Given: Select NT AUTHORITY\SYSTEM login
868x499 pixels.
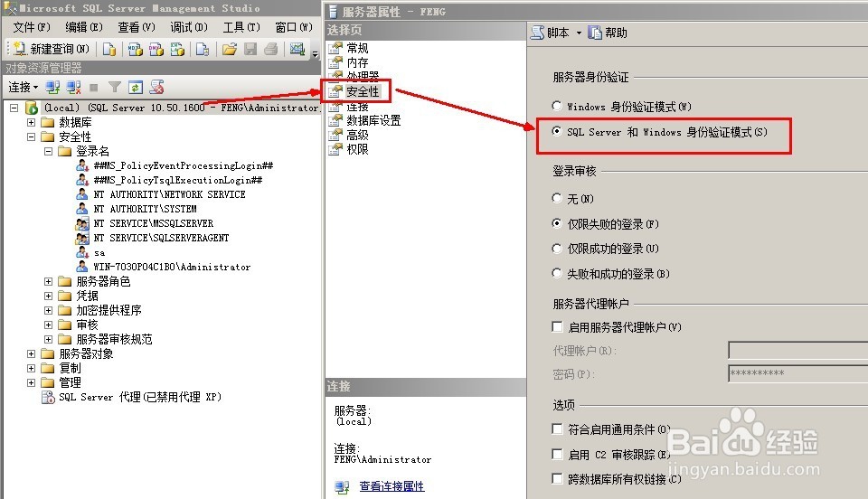Looking at the screenshot, I should point(145,209).
